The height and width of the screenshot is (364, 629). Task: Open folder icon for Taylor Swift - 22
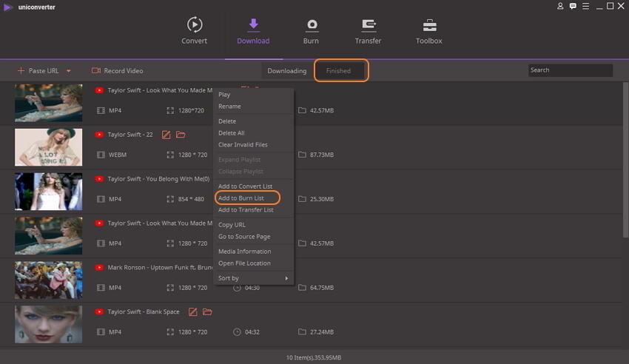point(181,135)
